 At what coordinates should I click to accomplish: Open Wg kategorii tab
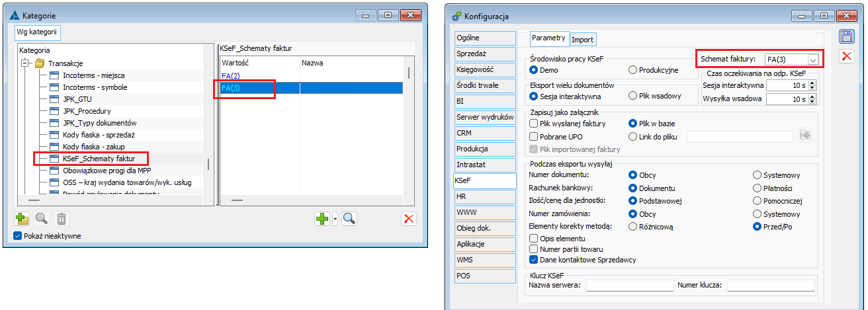pyautogui.click(x=37, y=32)
